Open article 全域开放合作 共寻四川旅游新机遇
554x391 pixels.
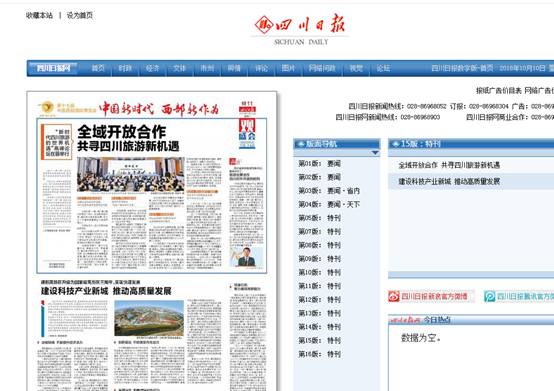pyautogui.click(x=449, y=165)
